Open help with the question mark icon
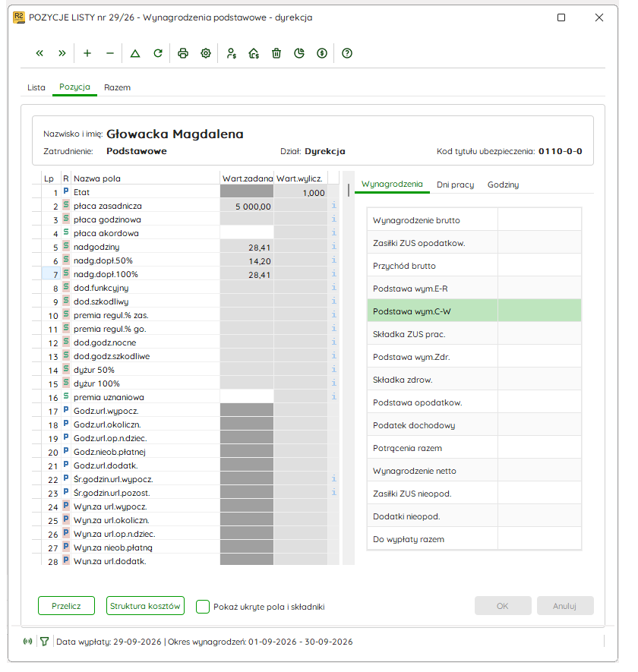The image size is (638, 672). click(347, 53)
